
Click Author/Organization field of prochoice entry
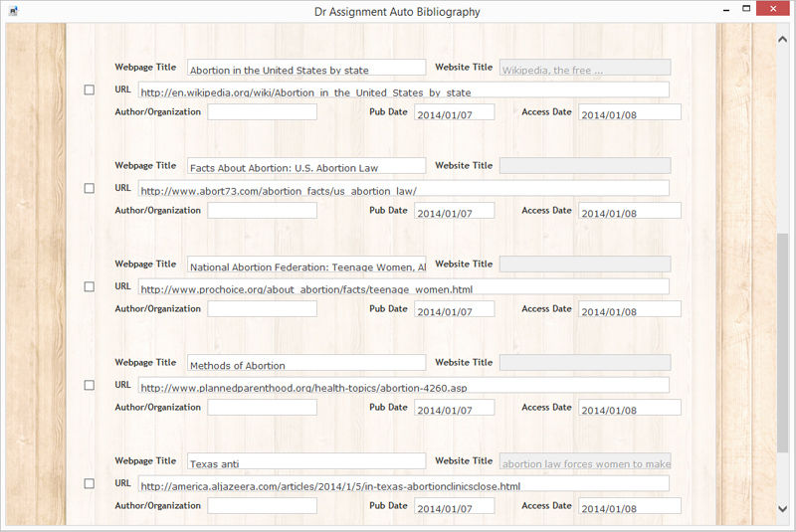[262, 309]
